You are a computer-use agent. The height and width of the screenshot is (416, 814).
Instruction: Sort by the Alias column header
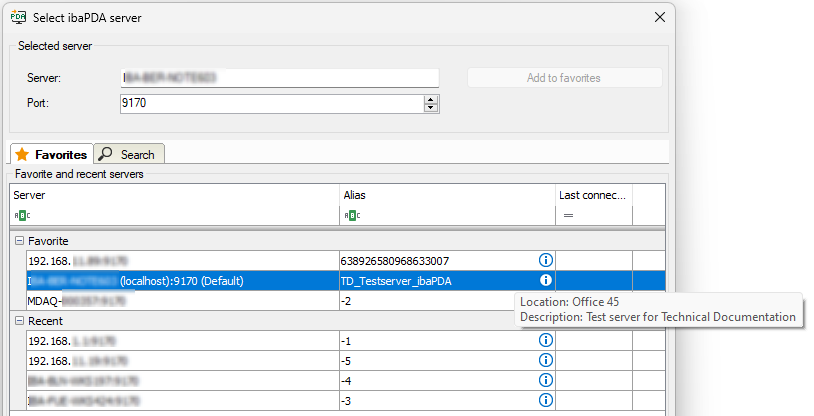[447, 195]
